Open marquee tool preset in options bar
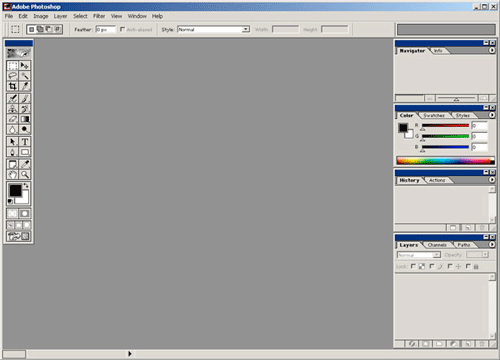 tap(15, 29)
